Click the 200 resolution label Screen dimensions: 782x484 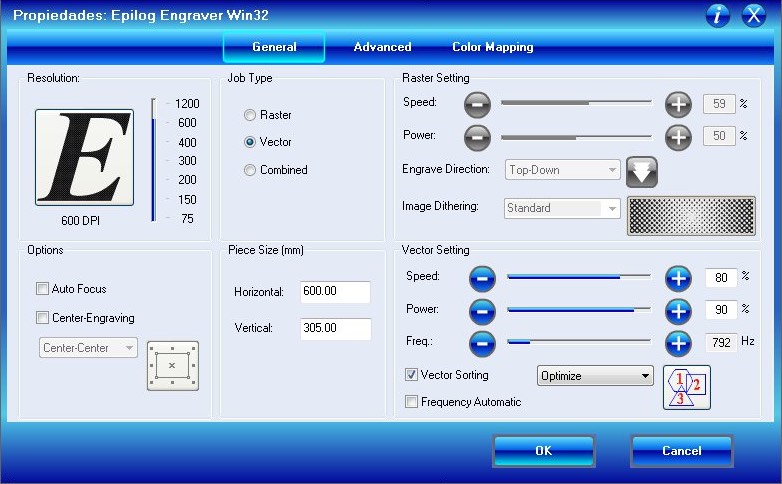187,180
